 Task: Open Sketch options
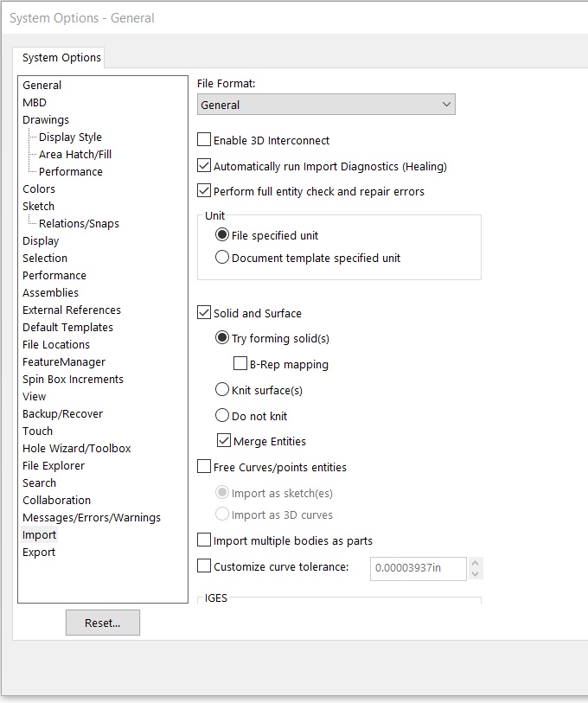[39, 207]
